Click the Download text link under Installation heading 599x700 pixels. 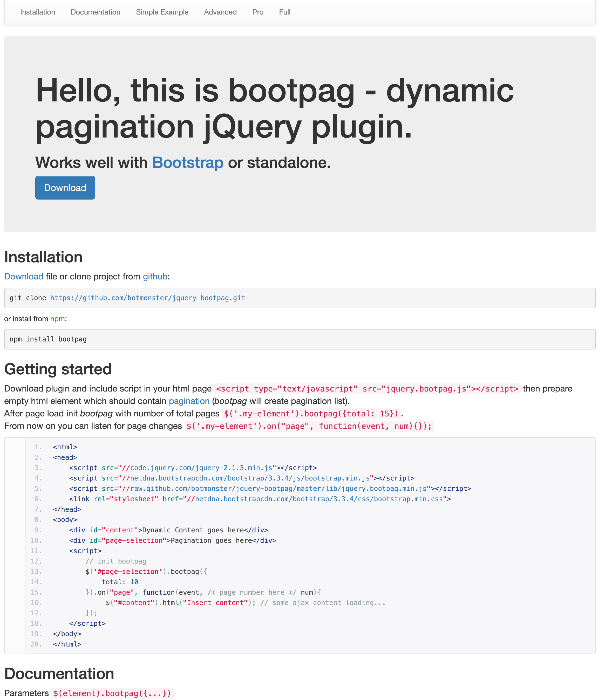coord(24,276)
